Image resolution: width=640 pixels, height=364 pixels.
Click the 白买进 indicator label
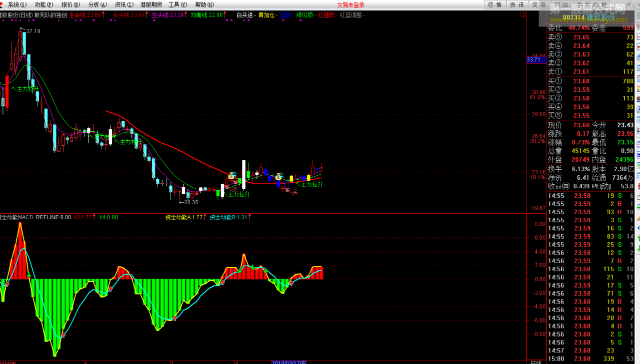tap(246, 15)
